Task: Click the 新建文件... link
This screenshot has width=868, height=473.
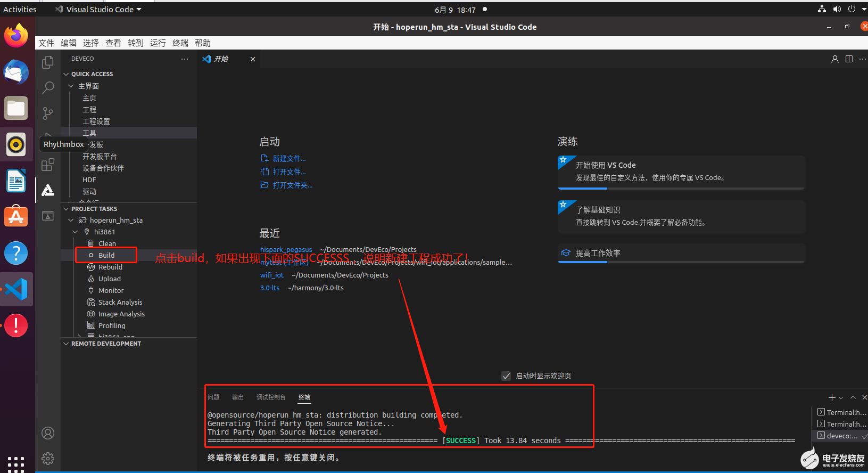Action: click(x=289, y=159)
